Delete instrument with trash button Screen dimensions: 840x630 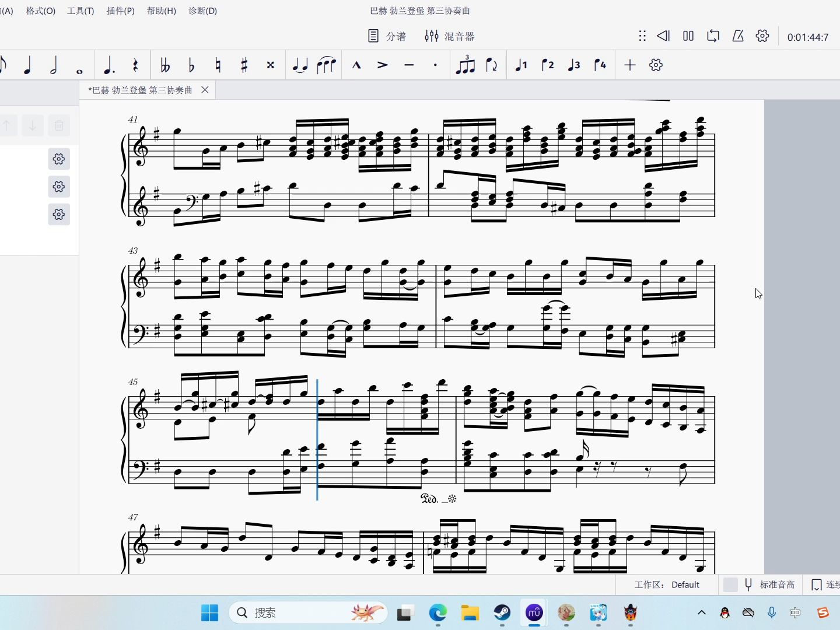point(59,125)
